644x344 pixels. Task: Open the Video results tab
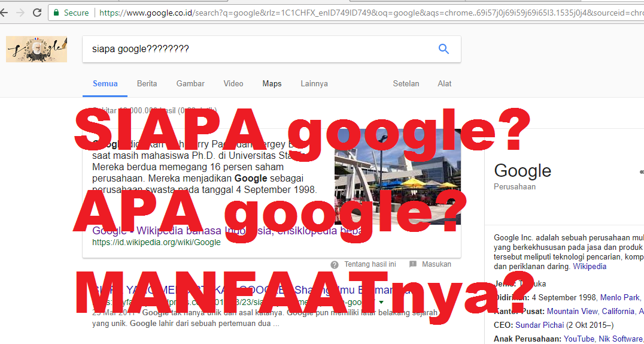coord(233,83)
